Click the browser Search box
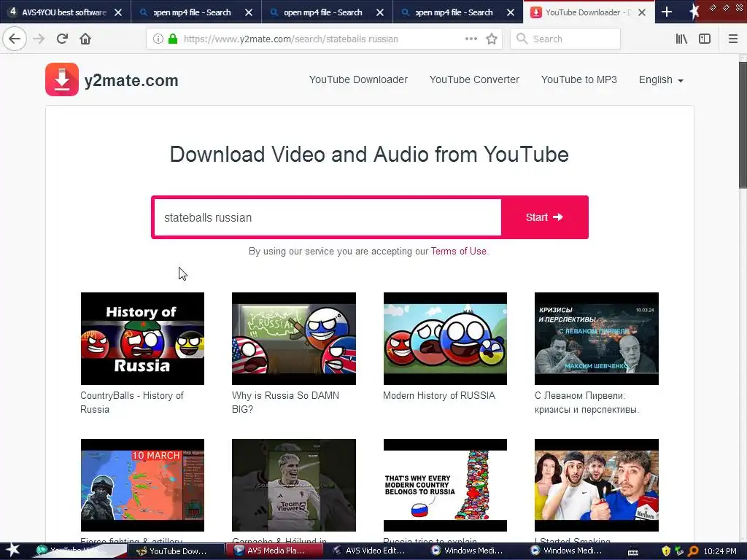Viewport: 747px width, 560px height. [x=565, y=39]
